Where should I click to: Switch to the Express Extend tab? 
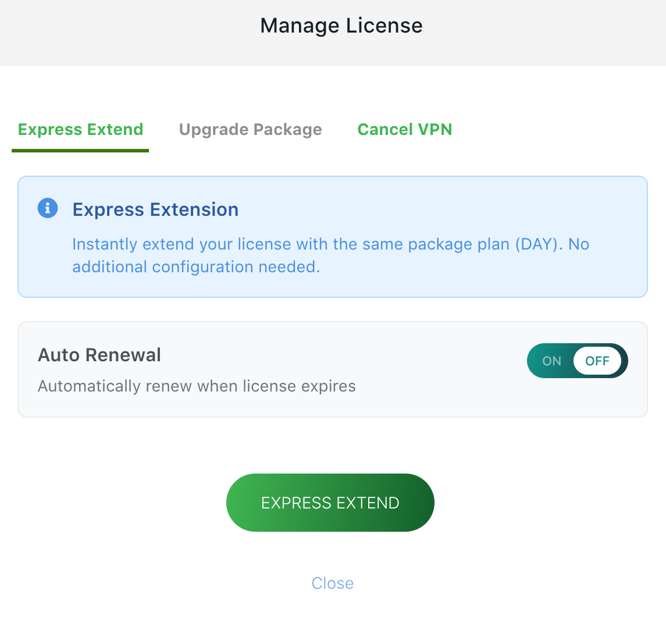pyautogui.click(x=80, y=129)
